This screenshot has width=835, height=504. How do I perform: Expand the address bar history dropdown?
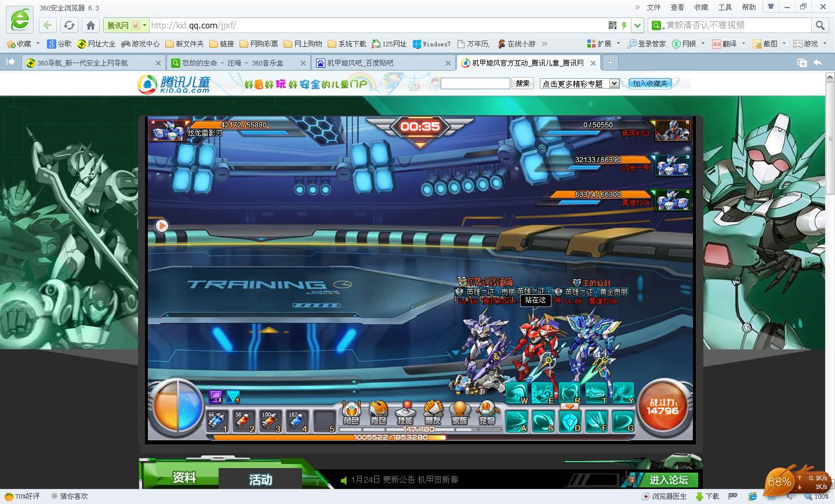click(x=638, y=25)
